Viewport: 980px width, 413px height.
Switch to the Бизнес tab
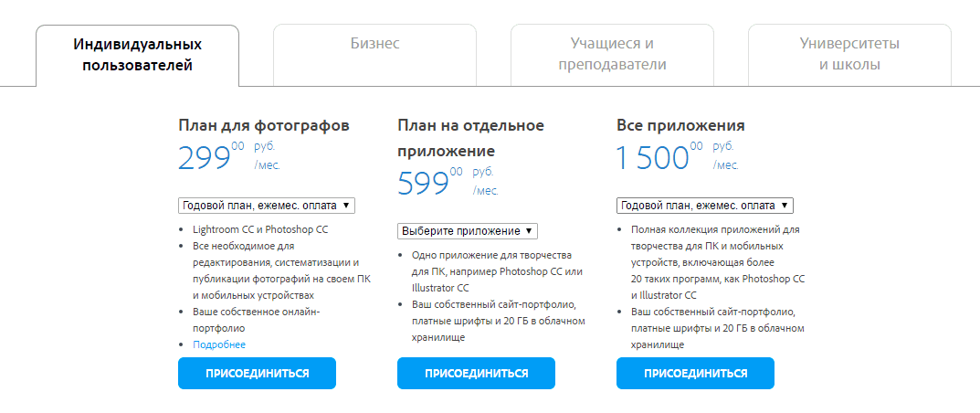coord(374,44)
